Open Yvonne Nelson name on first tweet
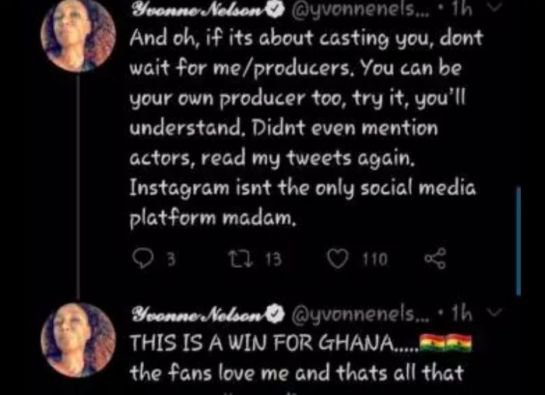The width and height of the screenshot is (545, 395). pyautogui.click(x=198, y=10)
